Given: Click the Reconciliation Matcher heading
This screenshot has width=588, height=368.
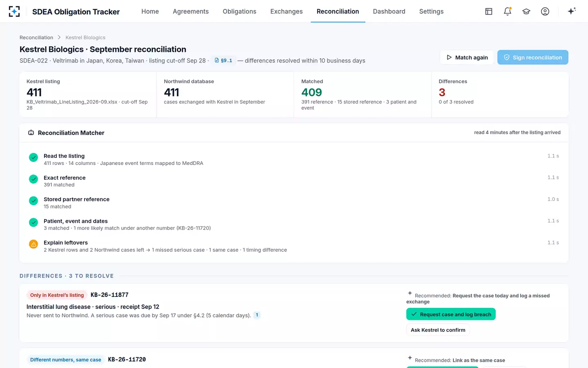Looking at the screenshot, I should tap(71, 132).
